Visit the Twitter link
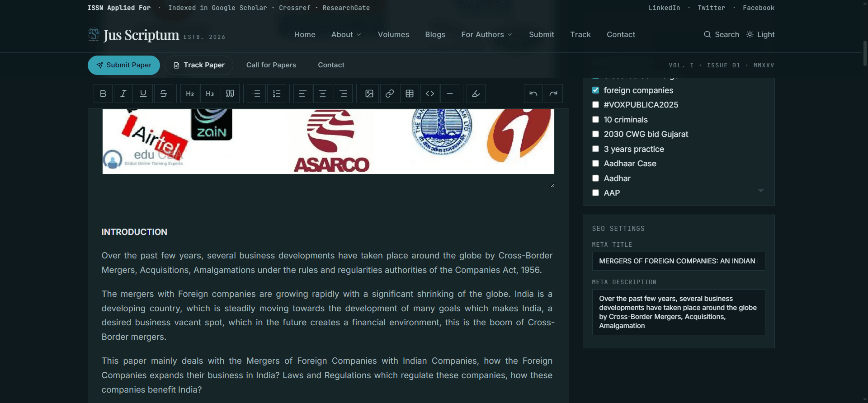 click(x=711, y=8)
